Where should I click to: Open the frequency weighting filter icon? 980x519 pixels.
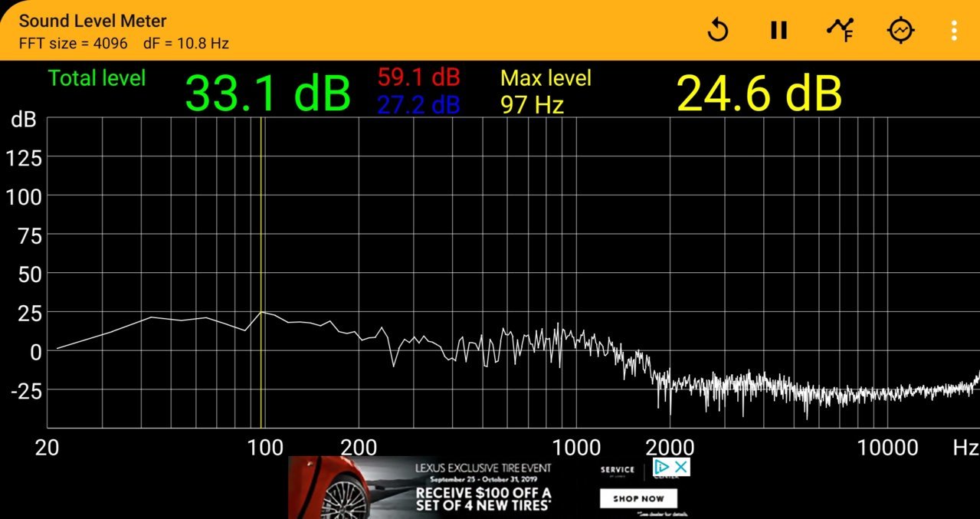click(x=840, y=30)
